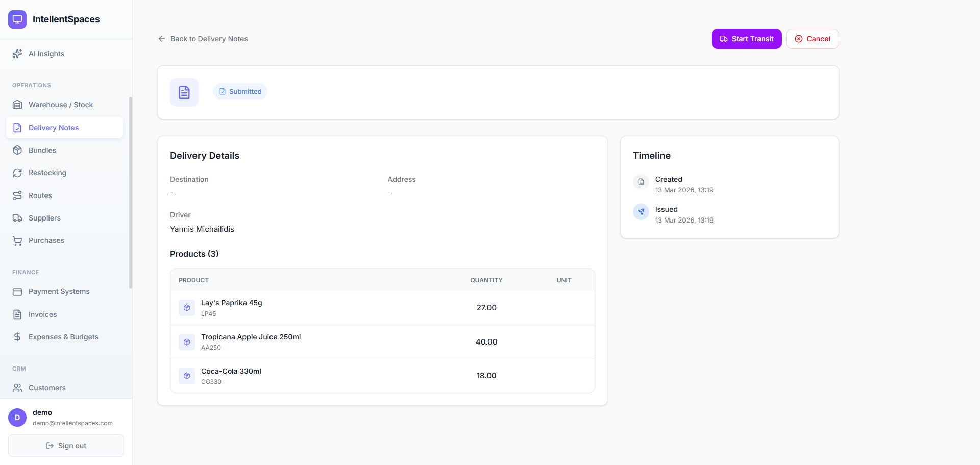
Task: Click the UNIT column header
Action: click(564, 280)
